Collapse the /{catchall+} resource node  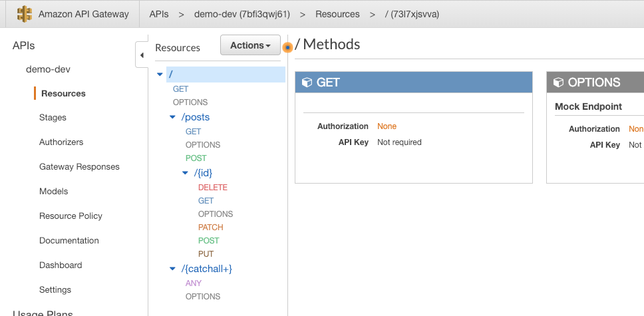[172, 269]
